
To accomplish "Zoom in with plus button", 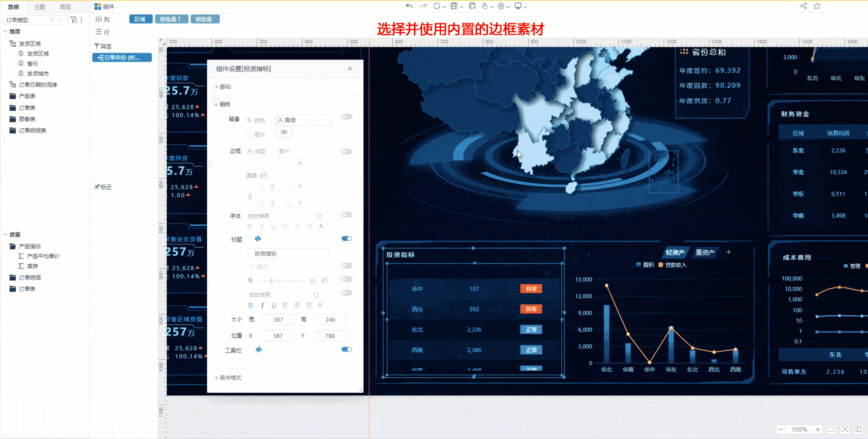I will coord(818,429).
